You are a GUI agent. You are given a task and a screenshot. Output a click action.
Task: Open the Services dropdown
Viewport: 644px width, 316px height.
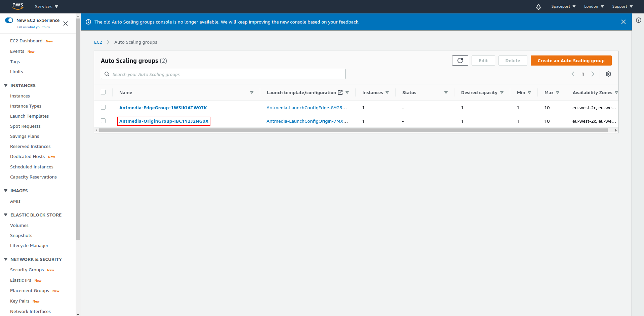tap(47, 6)
